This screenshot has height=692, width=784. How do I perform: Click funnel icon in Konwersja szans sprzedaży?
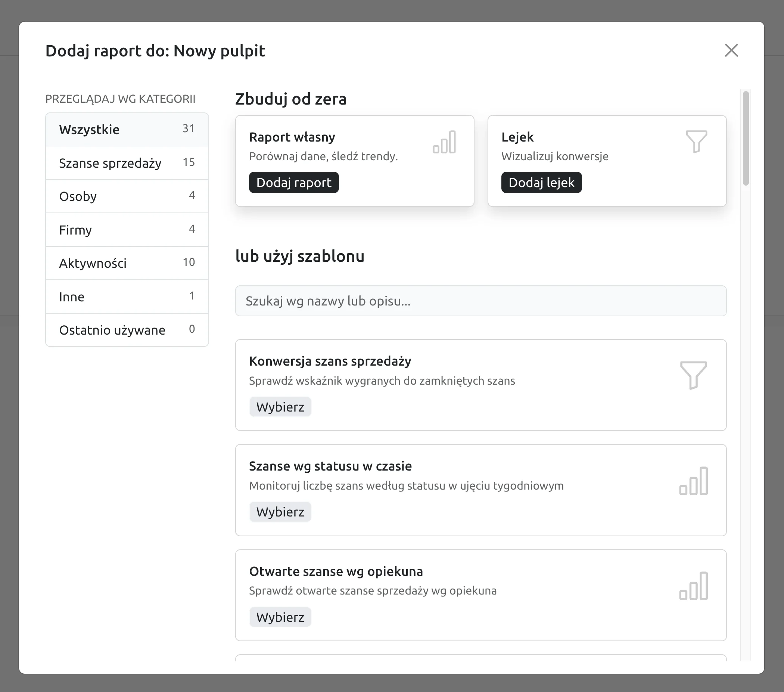[x=693, y=375]
